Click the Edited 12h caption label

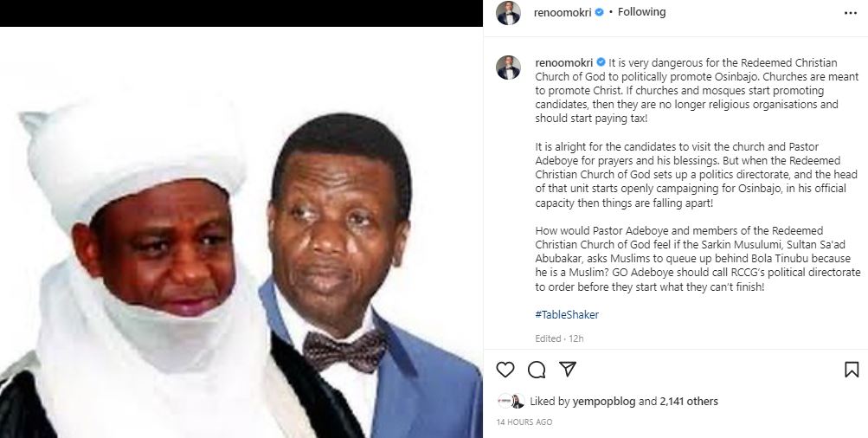561,338
